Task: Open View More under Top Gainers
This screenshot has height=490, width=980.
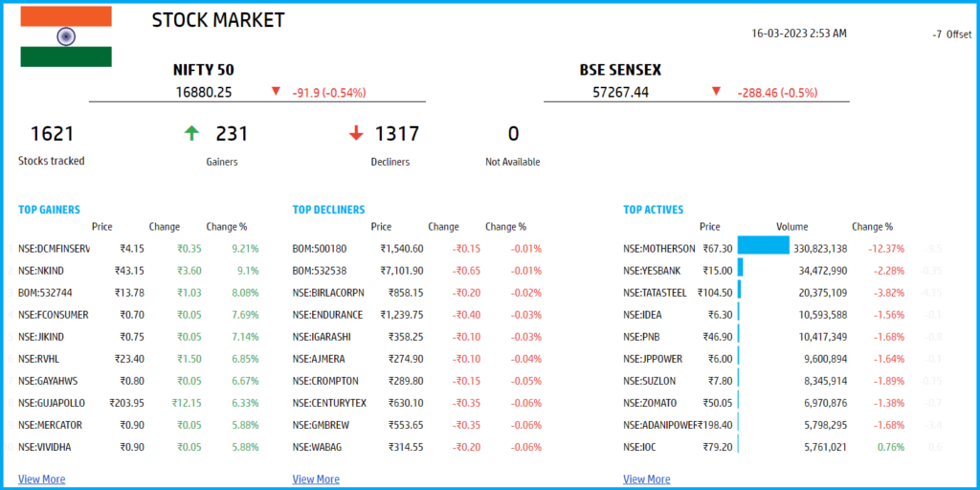Action: [42, 479]
